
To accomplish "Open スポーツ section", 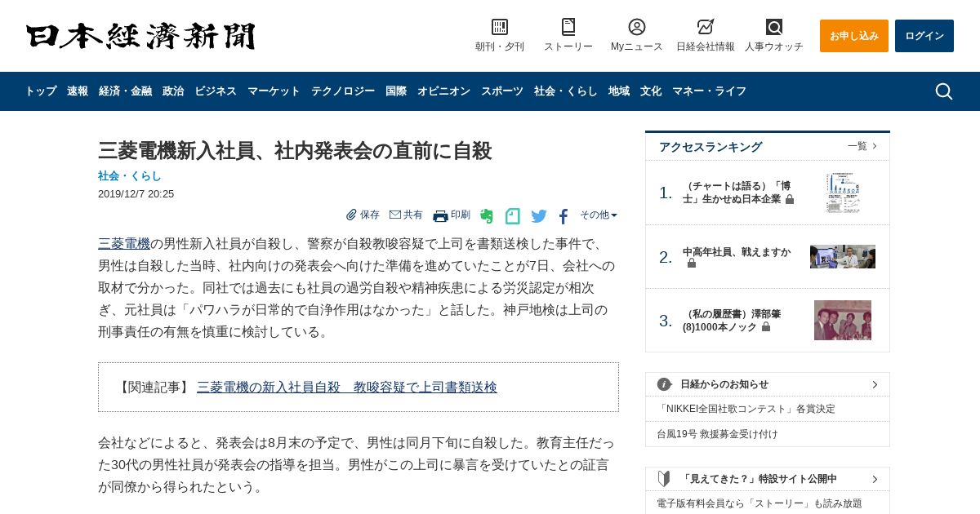I will click(x=502, y=91).
